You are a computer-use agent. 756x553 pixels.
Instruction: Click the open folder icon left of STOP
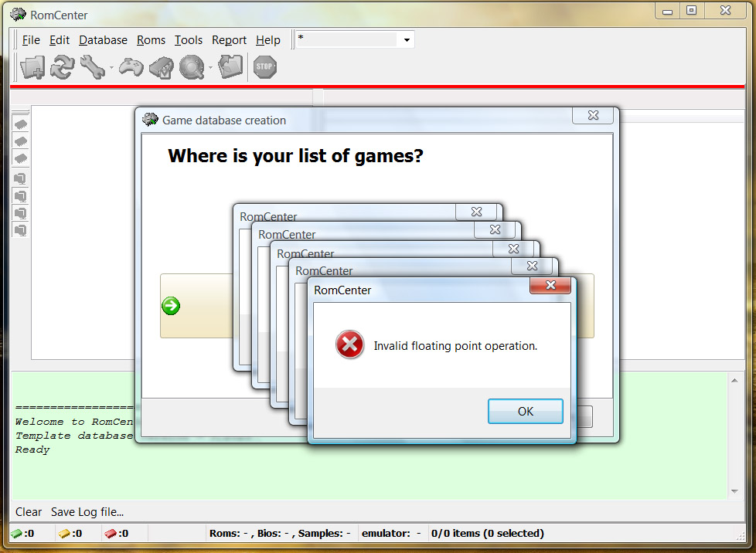(x=231, y=66)
